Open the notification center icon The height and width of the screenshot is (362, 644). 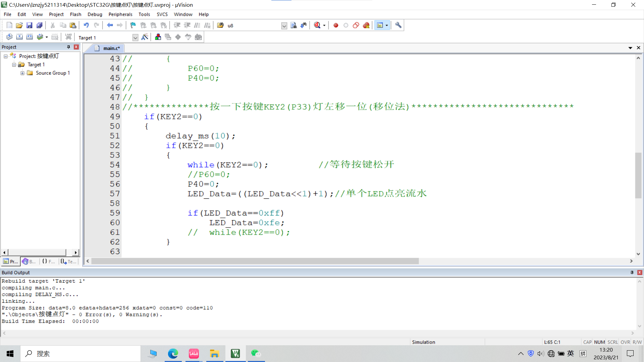[630, 354]
